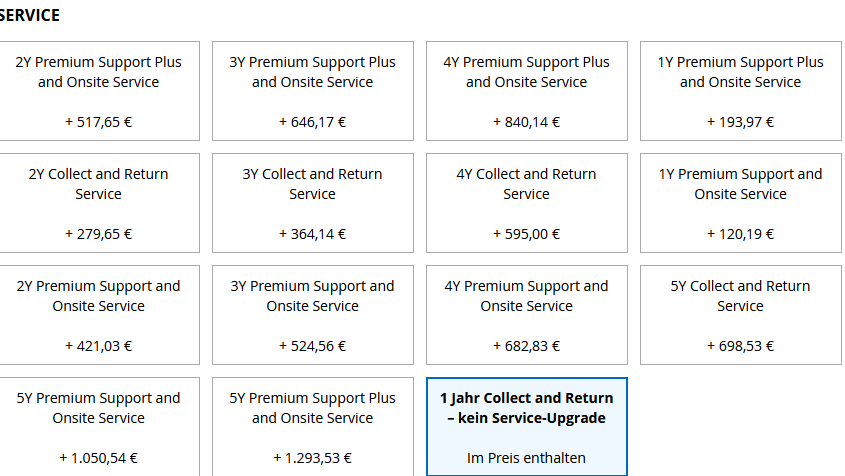Click the Im Preis enthalten label
The image size is (845, 476).
526,459
